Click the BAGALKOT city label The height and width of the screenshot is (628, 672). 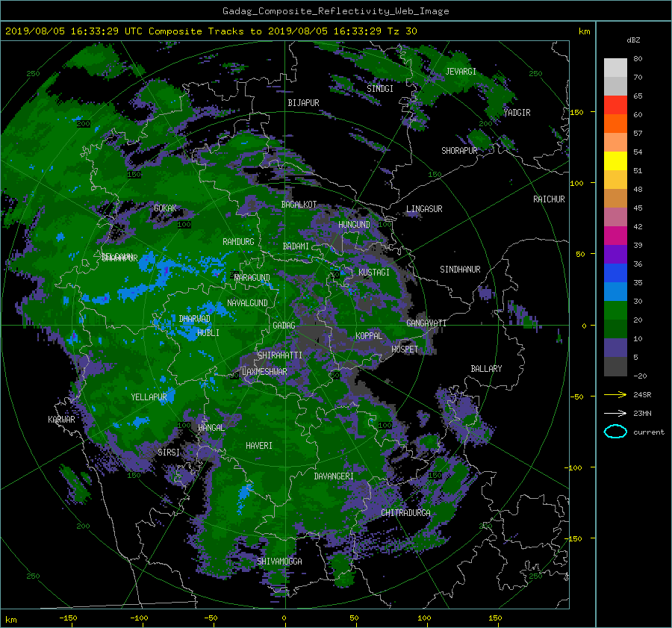point(299,205)
